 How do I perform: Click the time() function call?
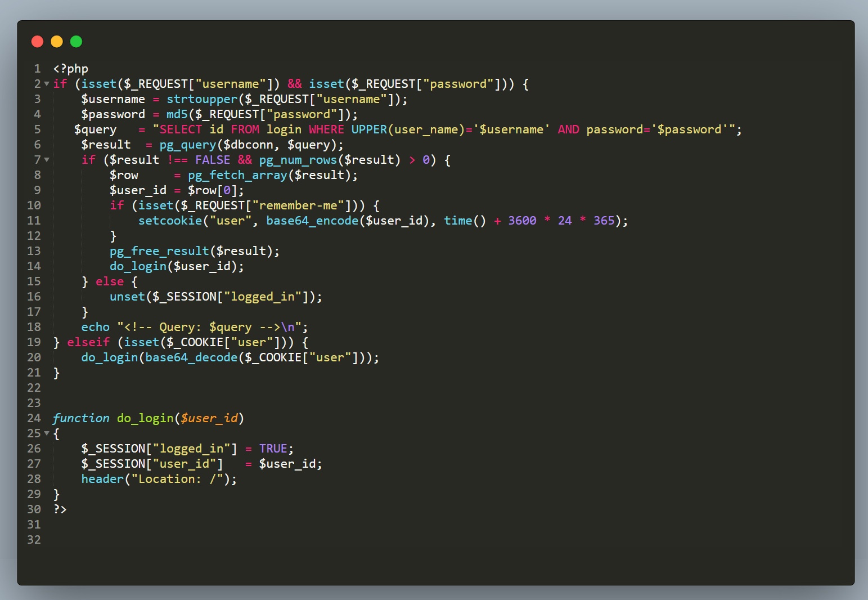tap(465, 221)
